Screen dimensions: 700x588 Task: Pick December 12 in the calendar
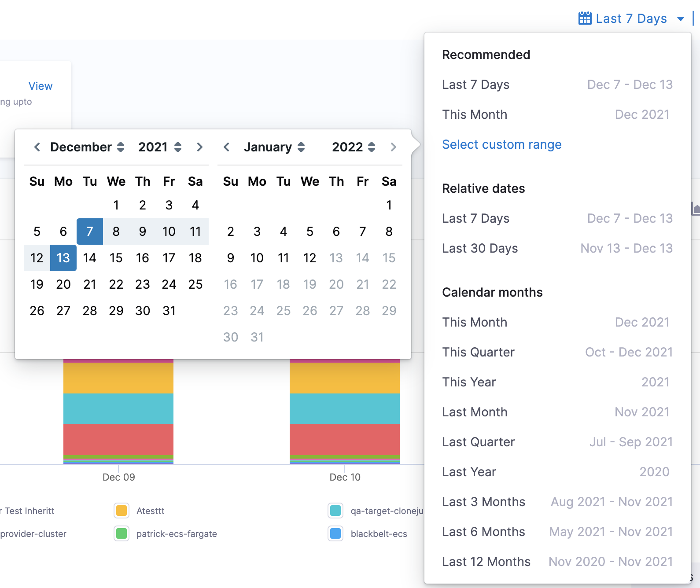37,258
